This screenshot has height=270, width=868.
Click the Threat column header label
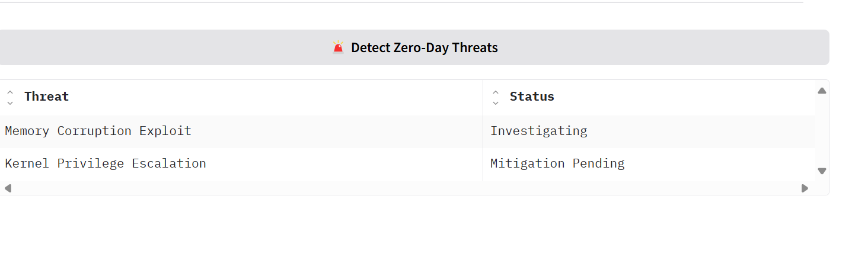click(x=47, y=97)
